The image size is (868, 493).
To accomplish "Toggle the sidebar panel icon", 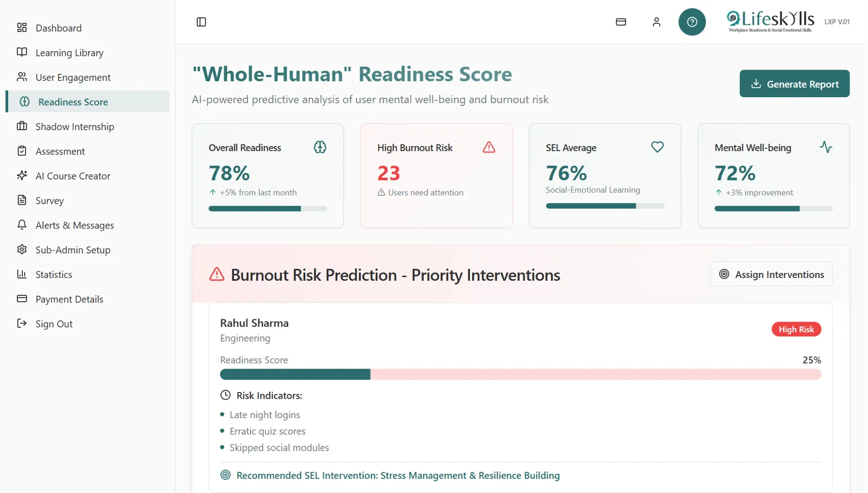I will [x=201, y=22].
